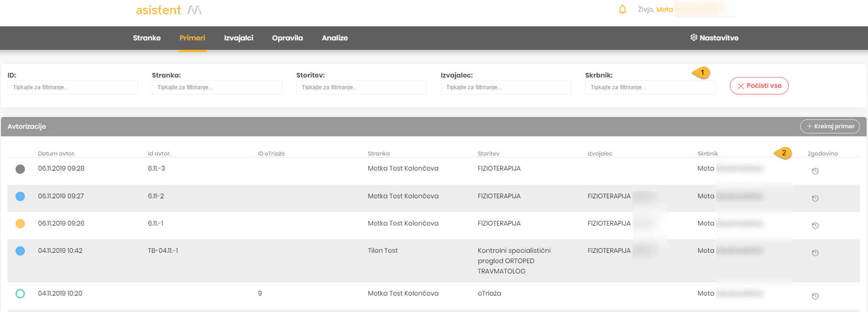Open history icon for the eTriaža row
868x312 pixels.
tap(815, 296)
